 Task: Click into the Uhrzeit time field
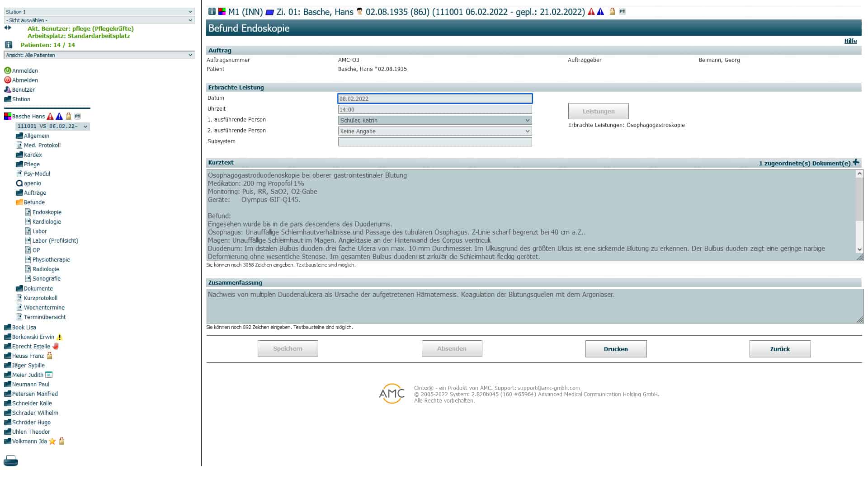pos(434,109)
